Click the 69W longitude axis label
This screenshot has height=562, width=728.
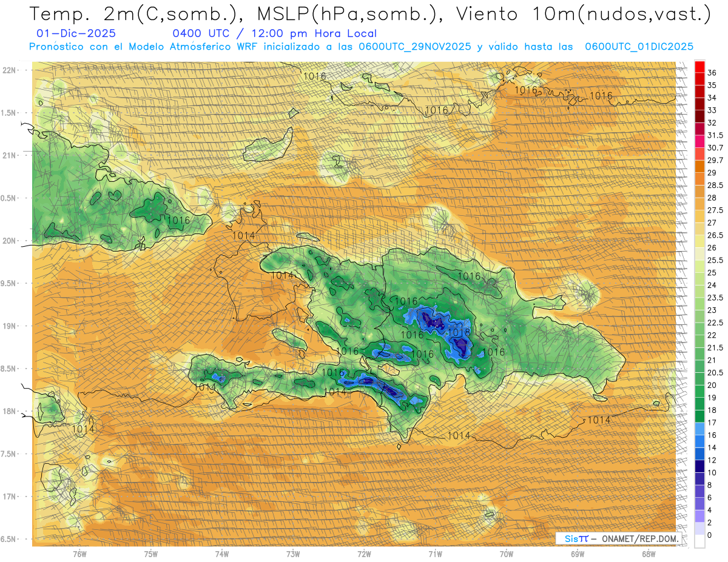point(578,554)
